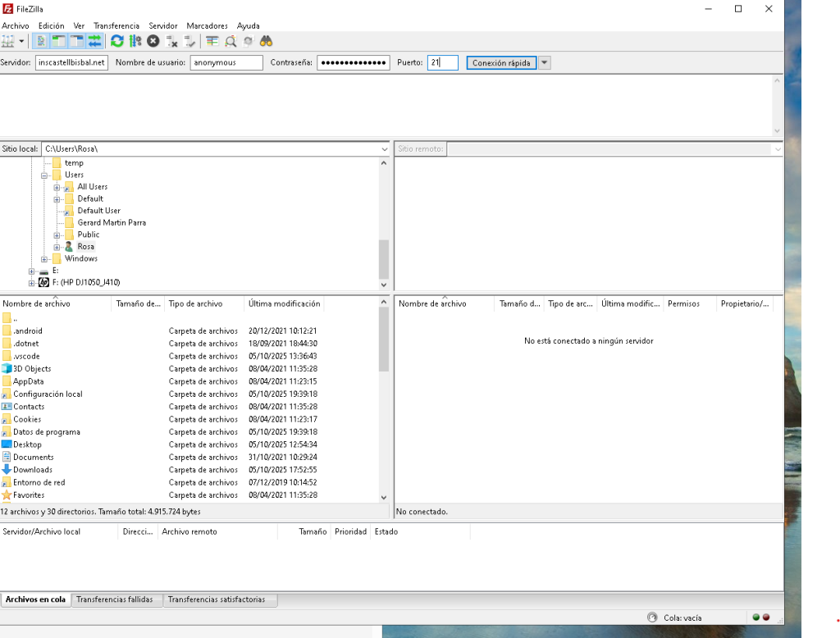
Task: Sort local files by Última modificación column
Action: pyautogui.click(x=284, y=303)
